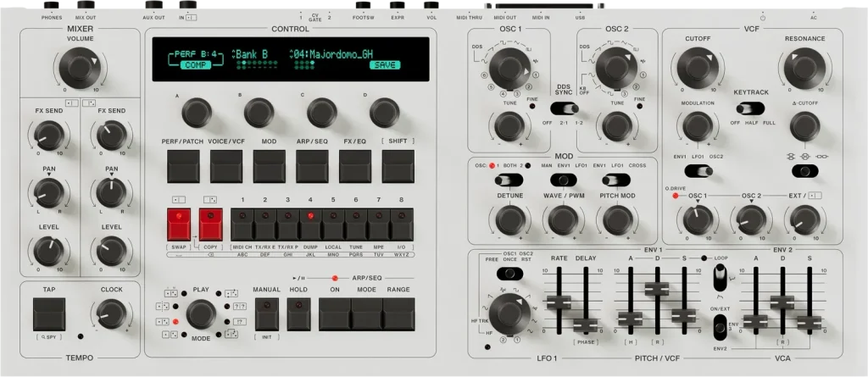Click the VCF CUTOFF knob
The height and width of the screenshot is (377, 868).
[698, 68]
